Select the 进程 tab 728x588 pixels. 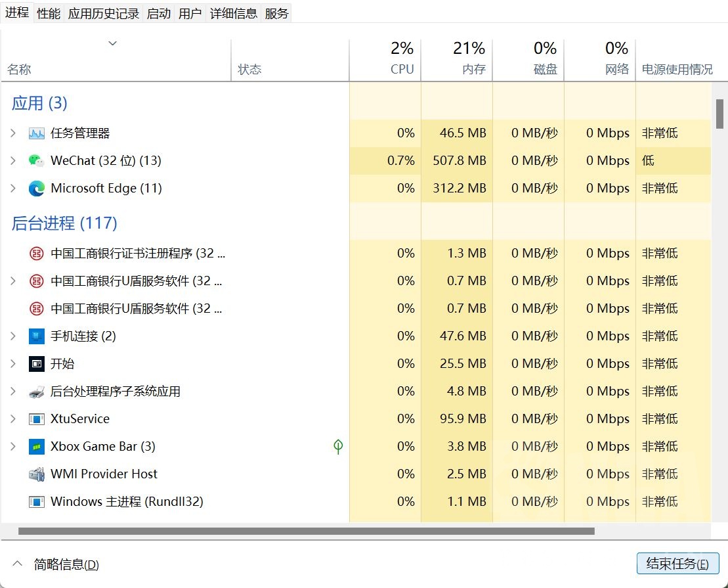pyautogui.click(x=17, y=12)
